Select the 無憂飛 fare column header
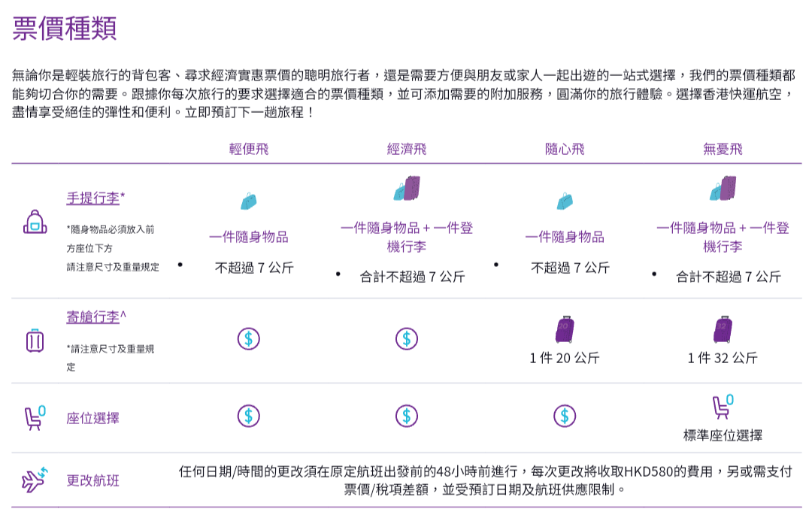This screenshot has width=812, height=518. 723,149
